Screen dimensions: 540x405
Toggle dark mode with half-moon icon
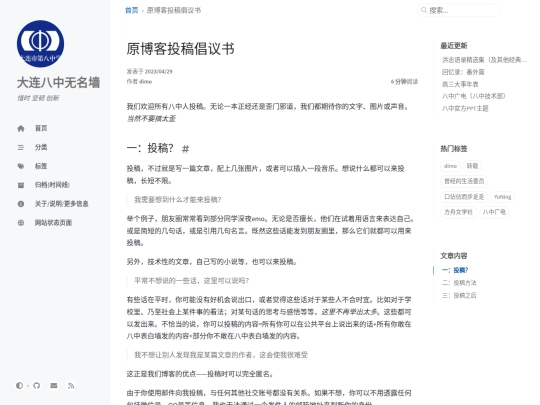pyautogui.click(x=19, y=385)
